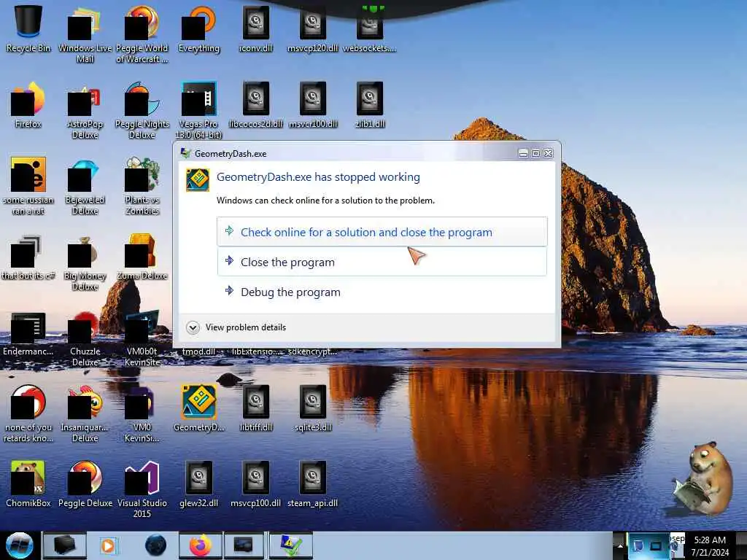Click the warning checkmark taskbar item
The height and width of the screenshot is (560, 747).
coord(291,545)
